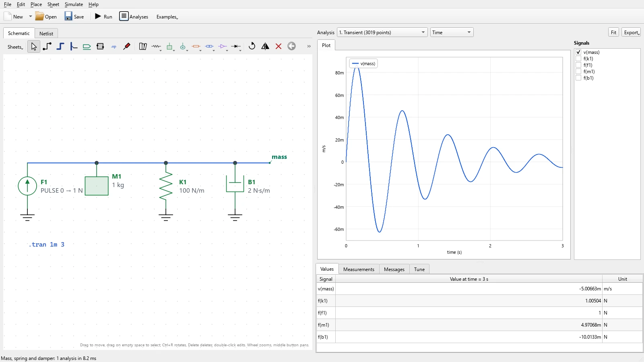Click the blue coupled component icon

coord(210,47)
